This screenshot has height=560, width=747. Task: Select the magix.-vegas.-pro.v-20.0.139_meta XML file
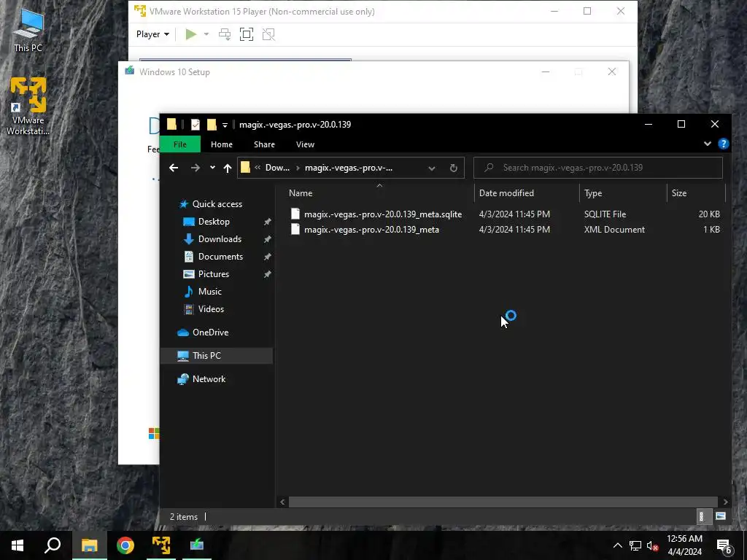tap(371, 230)
